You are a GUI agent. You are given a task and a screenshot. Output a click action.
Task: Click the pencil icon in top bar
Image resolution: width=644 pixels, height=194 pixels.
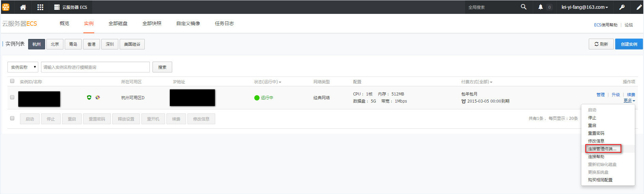[639, 7]
